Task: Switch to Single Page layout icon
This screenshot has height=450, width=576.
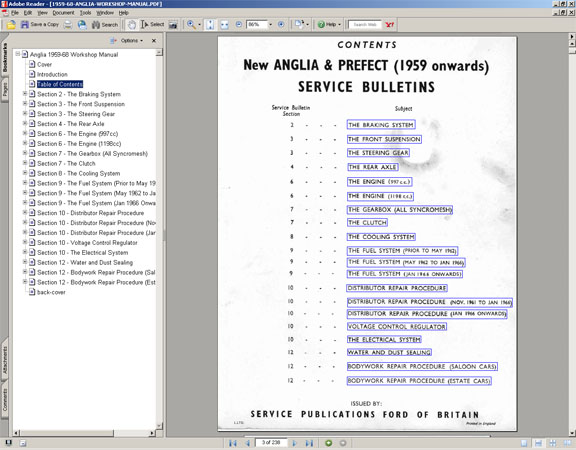Action: (x=525, y=443)
